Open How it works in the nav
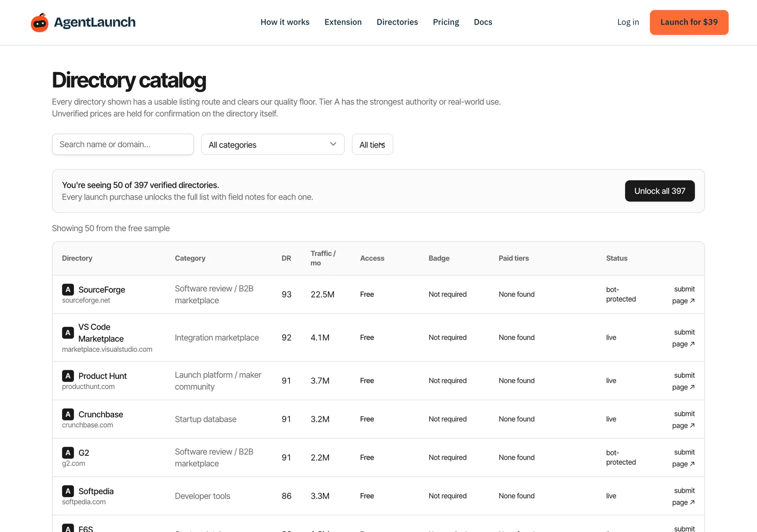757x532 pixels. point(285,22)
